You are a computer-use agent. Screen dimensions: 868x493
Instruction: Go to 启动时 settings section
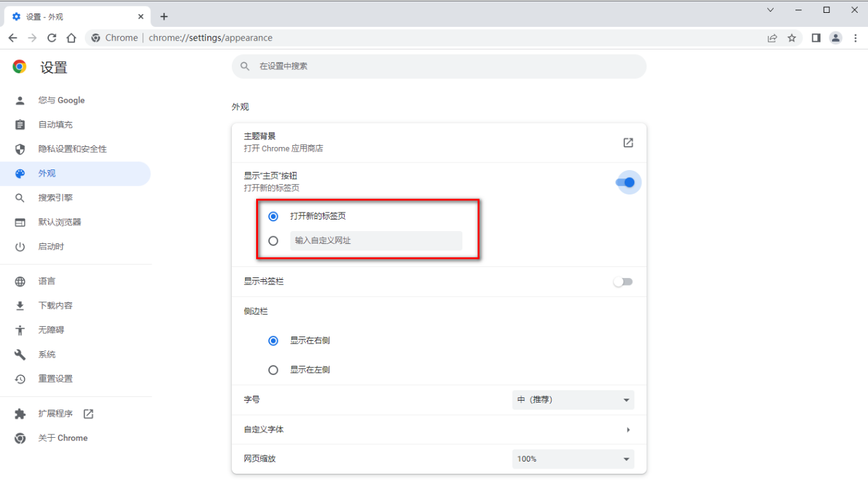coord(75,246)
